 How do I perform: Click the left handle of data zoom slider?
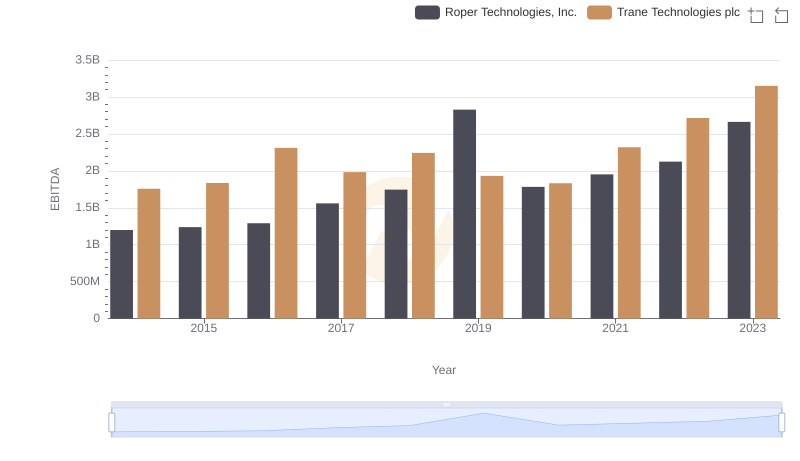point(112,422)
